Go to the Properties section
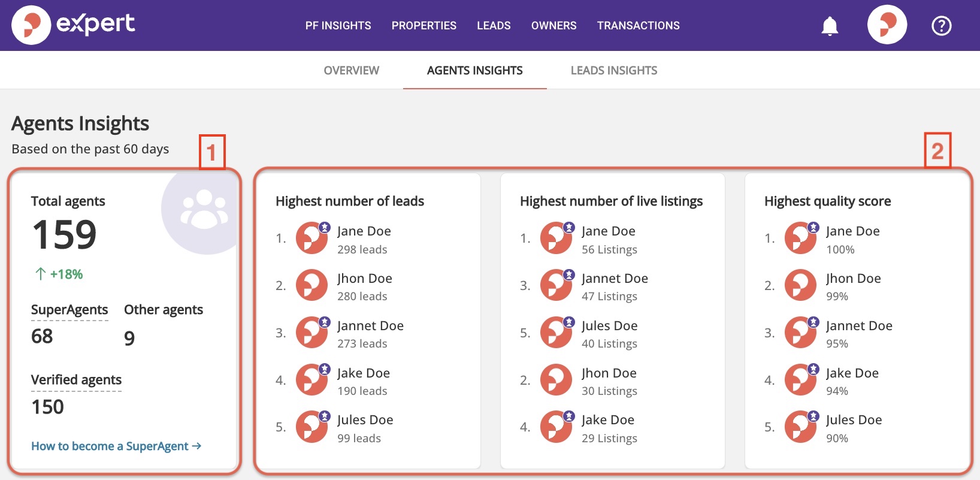Viewport: 980px width, 480px height. [x=424, y=26]
